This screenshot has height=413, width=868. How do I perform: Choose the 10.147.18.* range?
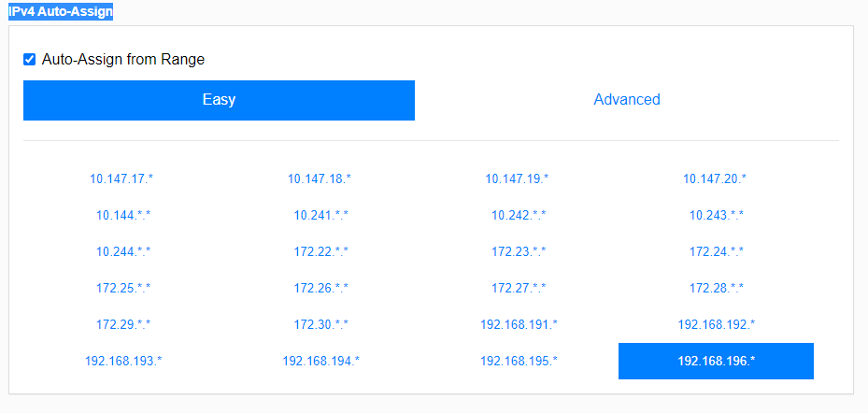(320, 178)
